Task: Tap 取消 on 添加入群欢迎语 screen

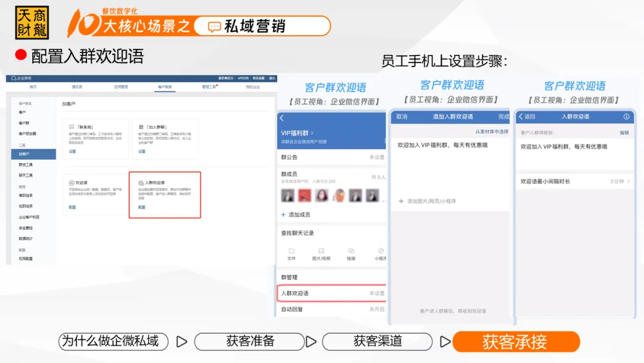Action: pyautogui.click(x=402, y=117)
